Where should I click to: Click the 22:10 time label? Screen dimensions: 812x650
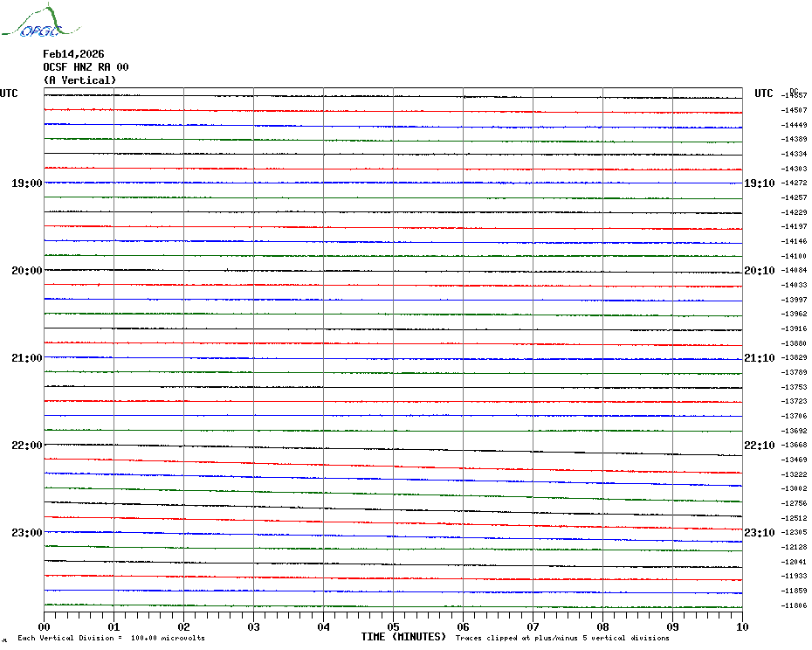760,446
